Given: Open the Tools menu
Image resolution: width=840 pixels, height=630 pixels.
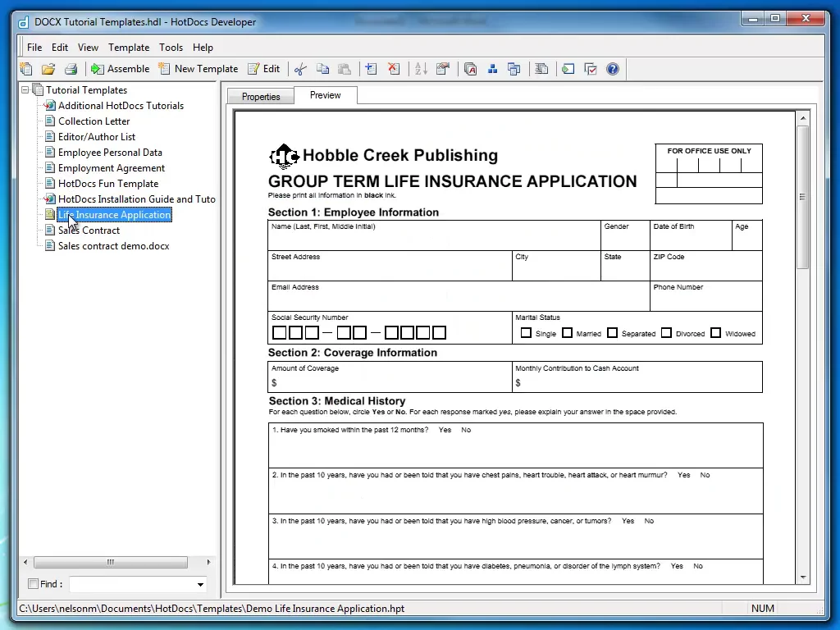Looking at the screenshot, I should click(171, 48).
